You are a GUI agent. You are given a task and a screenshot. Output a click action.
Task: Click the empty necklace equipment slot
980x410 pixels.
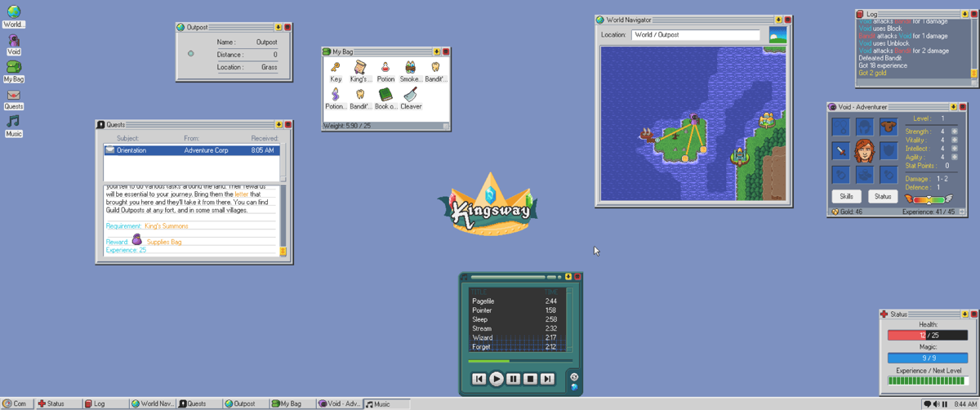[840, 127]
